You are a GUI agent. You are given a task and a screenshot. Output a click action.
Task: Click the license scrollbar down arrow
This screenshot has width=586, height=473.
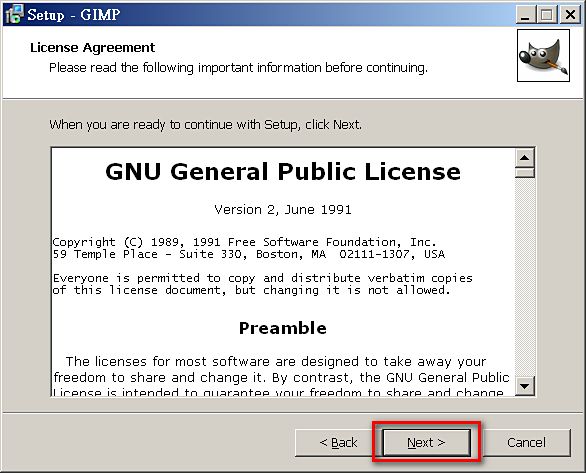(524, 386)
